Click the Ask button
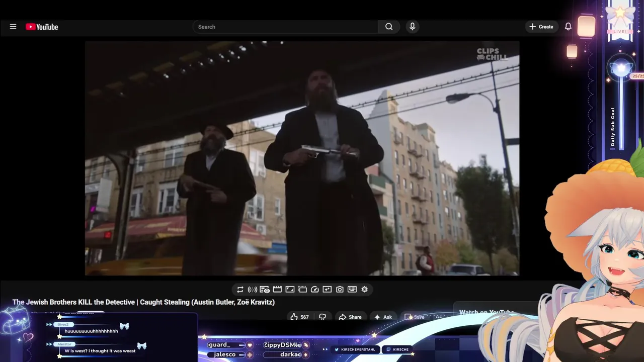This screenshot has height=362, width=644. tap(382, 317)
